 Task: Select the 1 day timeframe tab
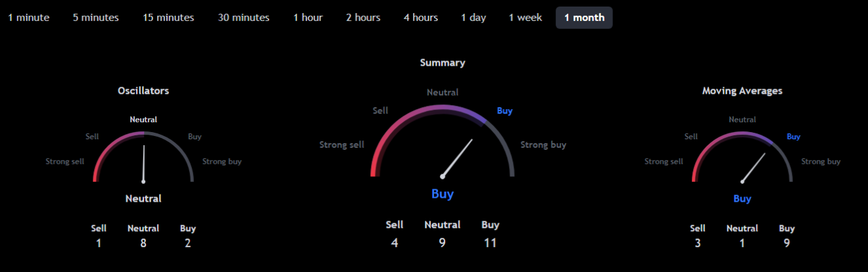point(473,18)
